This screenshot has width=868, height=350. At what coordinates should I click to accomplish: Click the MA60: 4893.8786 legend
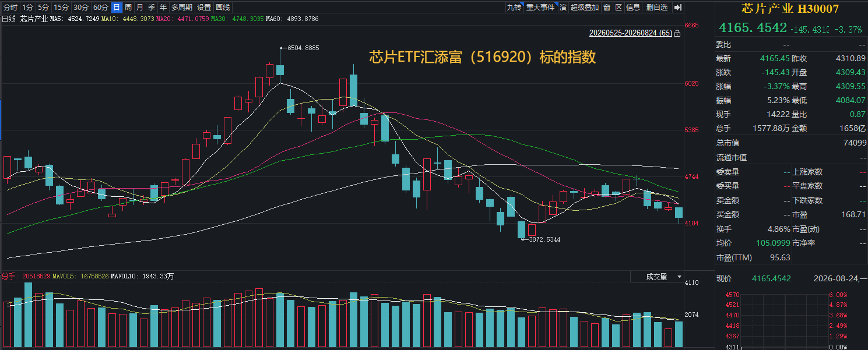(292, 19)
